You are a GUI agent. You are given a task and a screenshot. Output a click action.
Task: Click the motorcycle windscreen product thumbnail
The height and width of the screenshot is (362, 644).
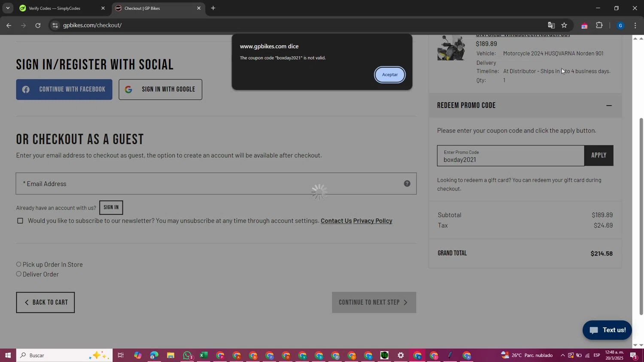point(452,48)
